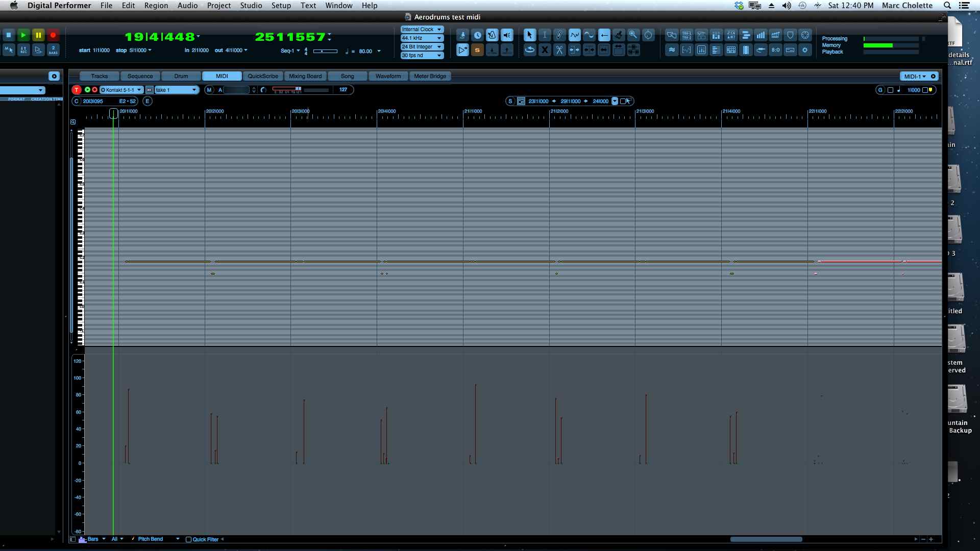Select the Scrub tool
Viewport: 980px width, 551px height.
click(648, 35)
